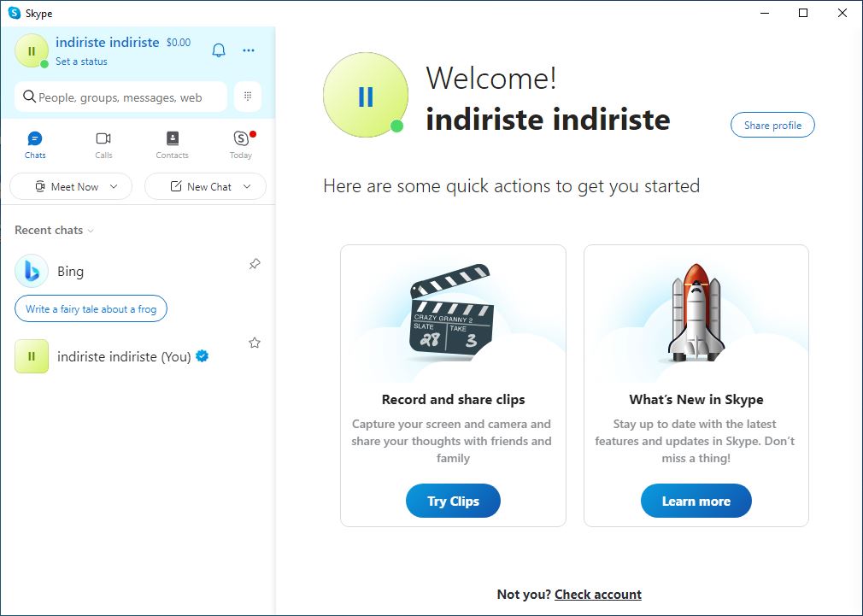Screen dimensions: 863x616
Task: Open the More options ellipsis menu
Action: (249, 50)
